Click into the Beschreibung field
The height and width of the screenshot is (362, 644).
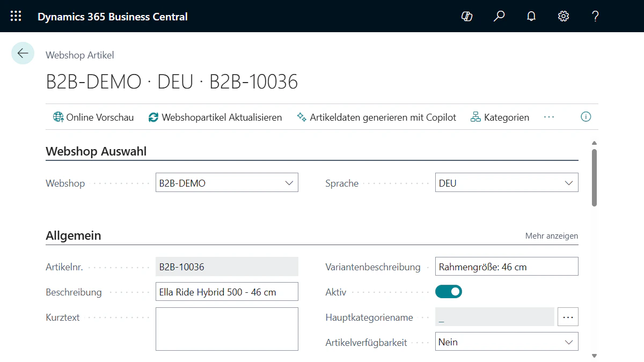coord(227,292)
